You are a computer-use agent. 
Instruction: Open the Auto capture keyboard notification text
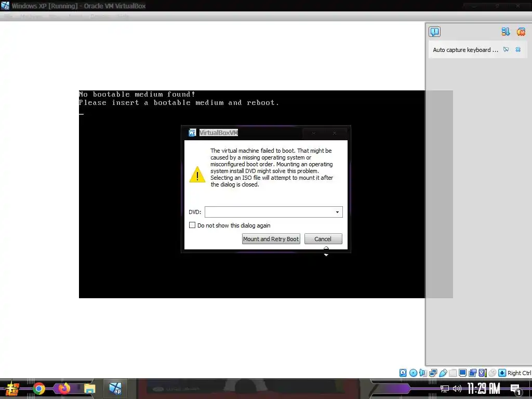tap(465, 50)
